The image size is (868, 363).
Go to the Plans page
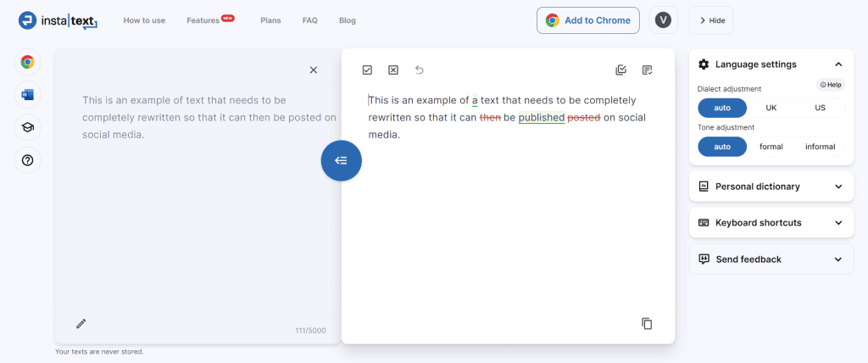(270, 20)
